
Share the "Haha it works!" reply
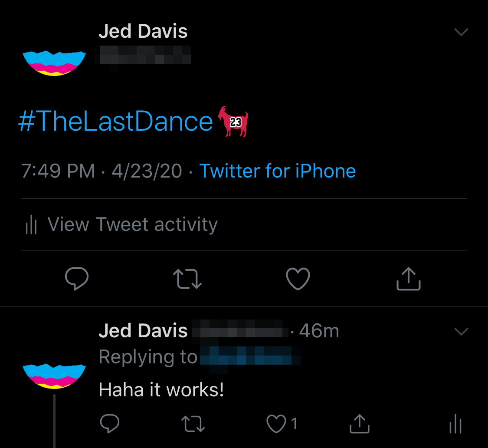point(360,423)
